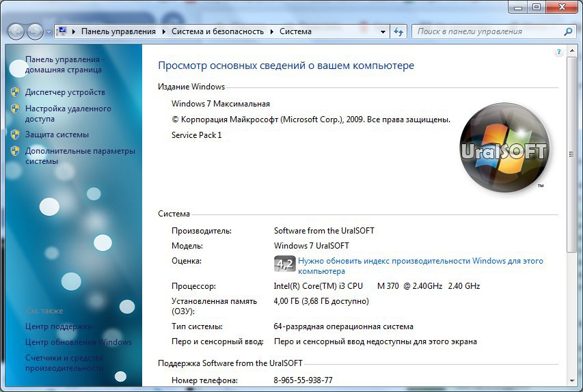Click shield icon beside Защита системы
The image size is (583, 392).
point(15,135)
